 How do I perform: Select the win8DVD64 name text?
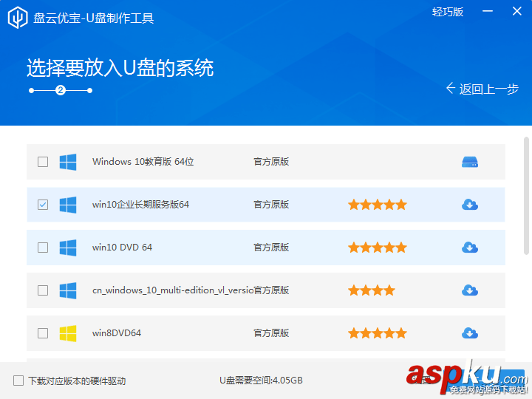(x=117, y=333)
